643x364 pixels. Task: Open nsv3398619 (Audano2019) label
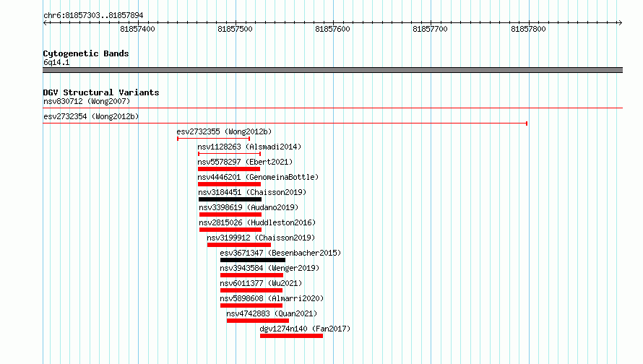click(x=249, y=207)
